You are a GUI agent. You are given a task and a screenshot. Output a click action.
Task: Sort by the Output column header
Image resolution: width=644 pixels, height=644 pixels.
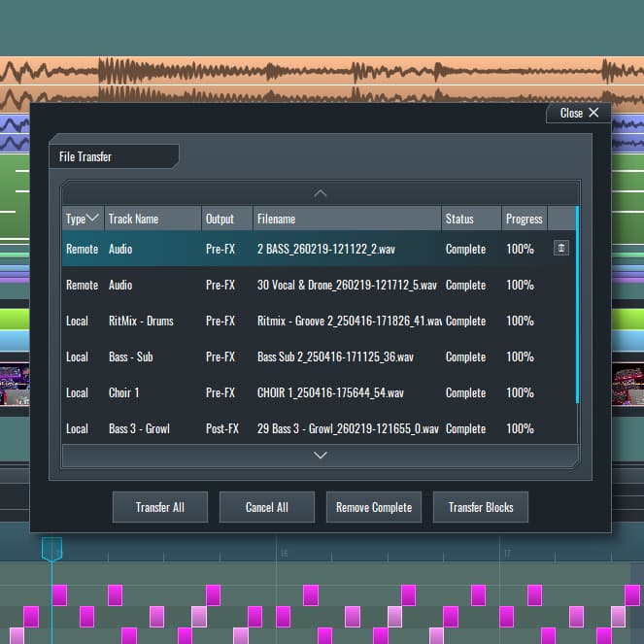(227, 219)
